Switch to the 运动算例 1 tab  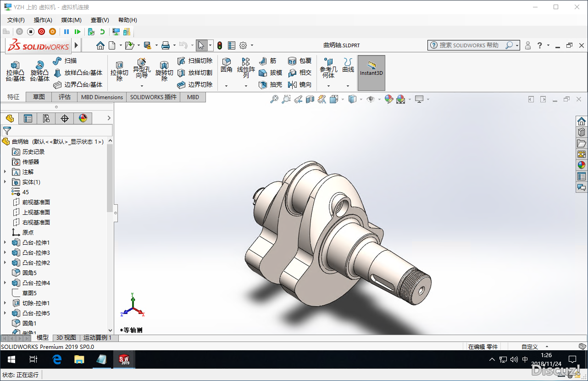[x=97, y=338]
